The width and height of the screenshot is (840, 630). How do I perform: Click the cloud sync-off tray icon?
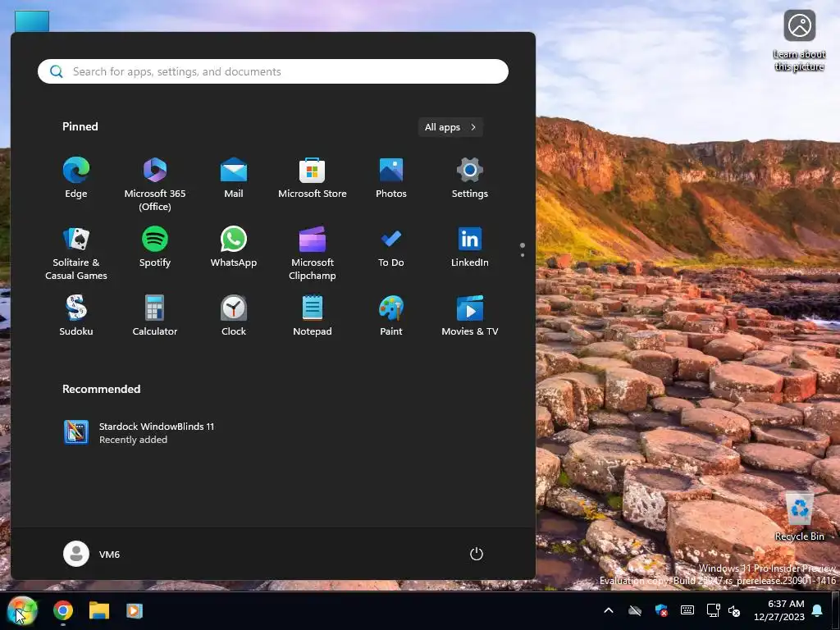coord(635,610)
